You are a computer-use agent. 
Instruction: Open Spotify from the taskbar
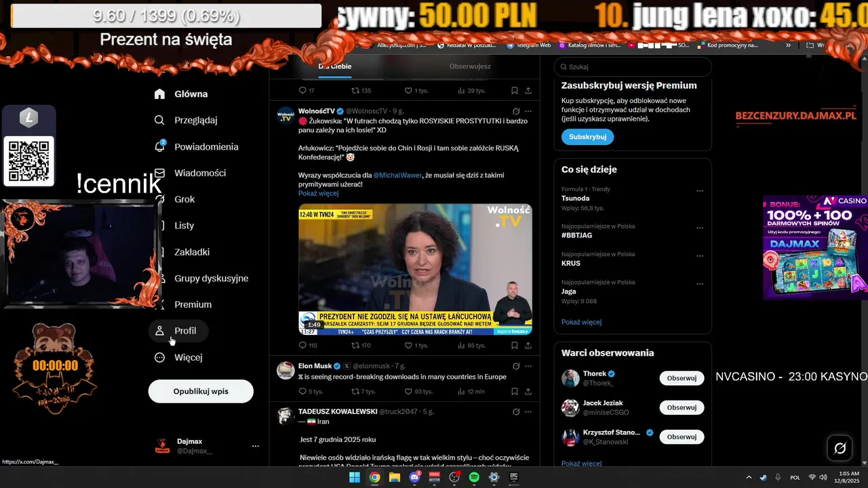[474, 477]
